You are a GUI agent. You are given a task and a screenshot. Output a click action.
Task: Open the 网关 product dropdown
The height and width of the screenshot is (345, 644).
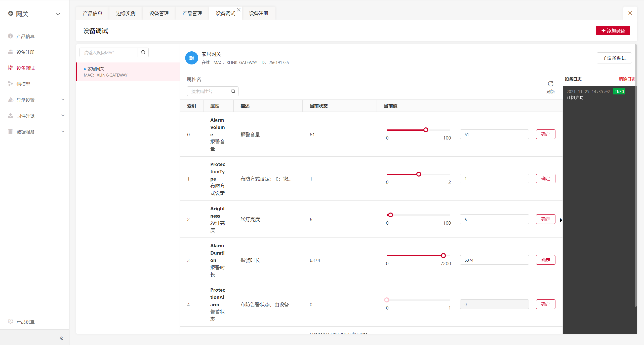click(x=58, y=14)
